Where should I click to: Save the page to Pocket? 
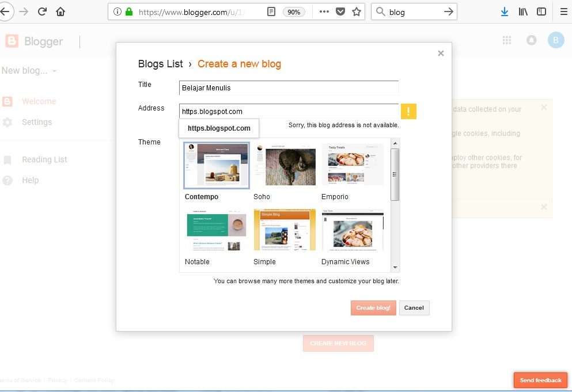pyautogui.click(x=340, y=12)
